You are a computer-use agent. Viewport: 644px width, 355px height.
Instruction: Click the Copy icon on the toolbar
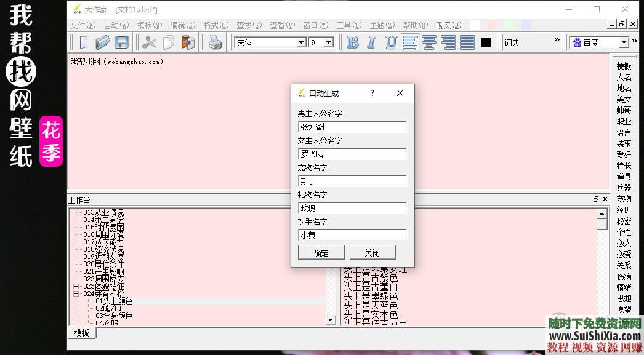pyautogui.click(x=167, y=42)
